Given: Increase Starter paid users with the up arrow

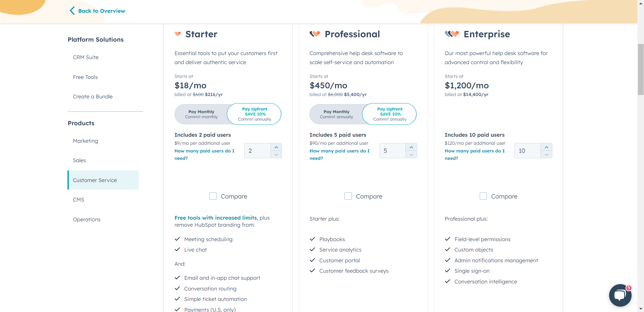Looking at the screenshot, I should [x=276, y=147].
